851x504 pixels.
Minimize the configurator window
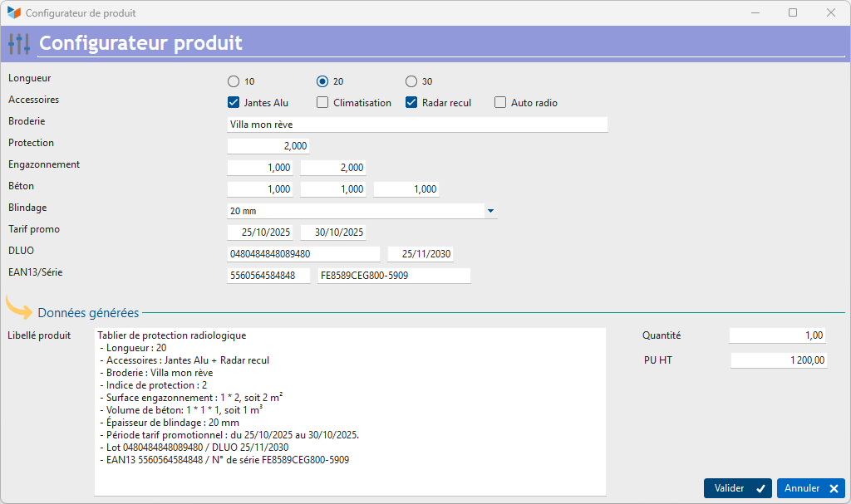tap(755, 13)
